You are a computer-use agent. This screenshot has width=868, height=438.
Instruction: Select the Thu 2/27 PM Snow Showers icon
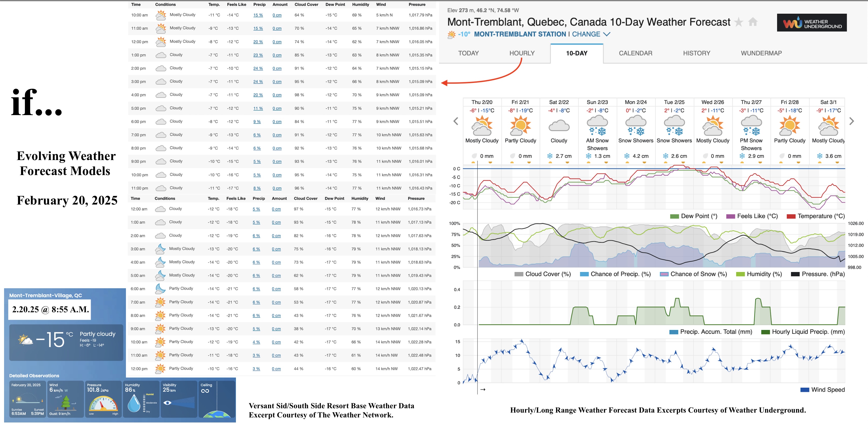click(751, 126)
